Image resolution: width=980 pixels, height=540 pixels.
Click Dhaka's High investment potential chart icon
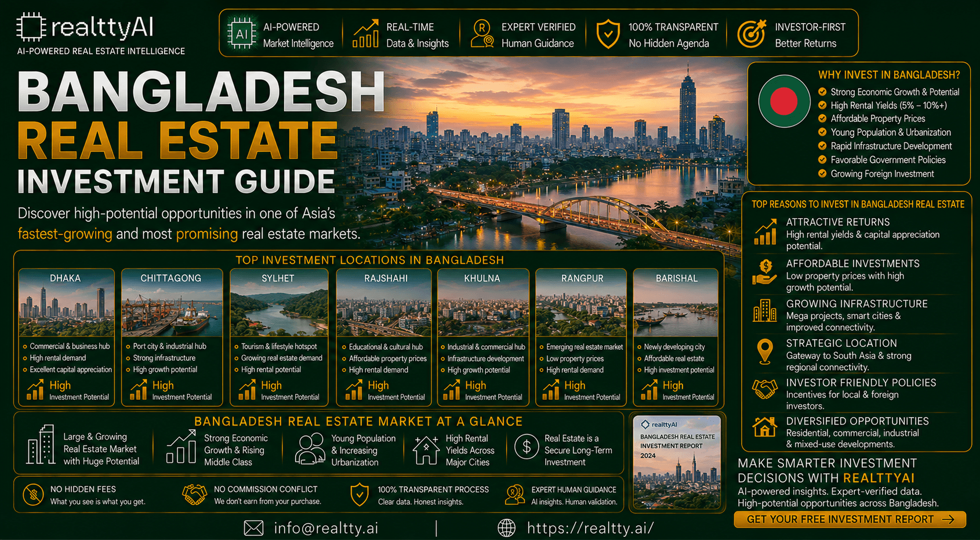tap(35, 389)
